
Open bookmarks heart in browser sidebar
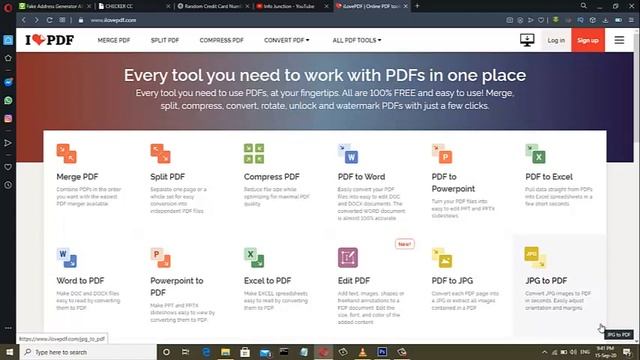[8, 167]
